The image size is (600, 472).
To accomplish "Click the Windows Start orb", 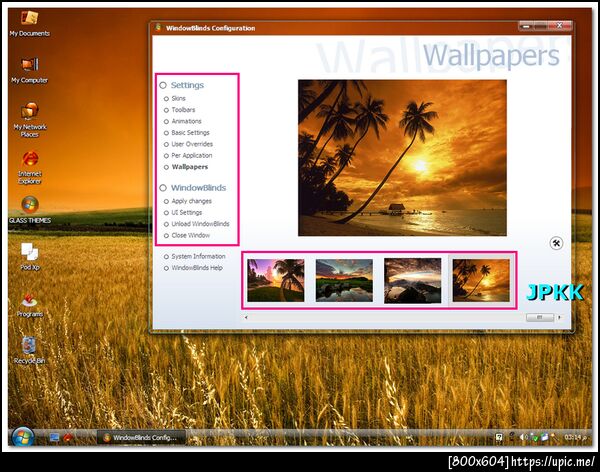I will pyautogui.click(x=22, y=437).
